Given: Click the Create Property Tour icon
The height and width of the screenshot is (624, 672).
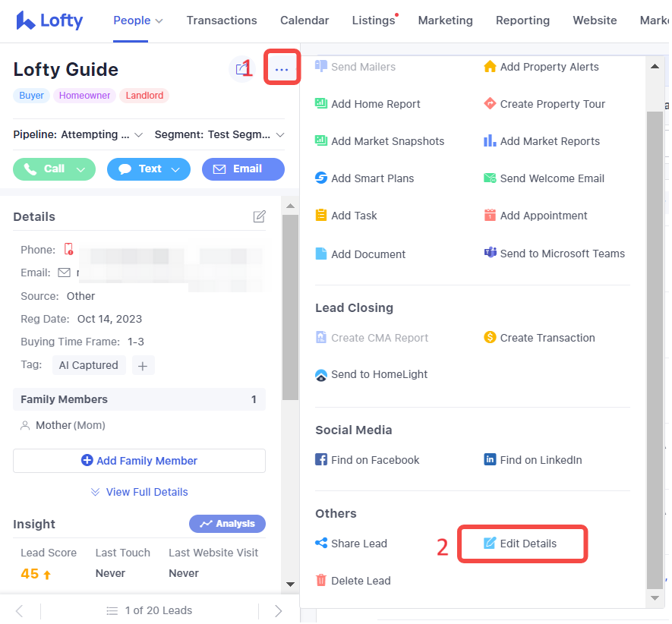Looking at the screenshot, I should [x=490, y=103].
